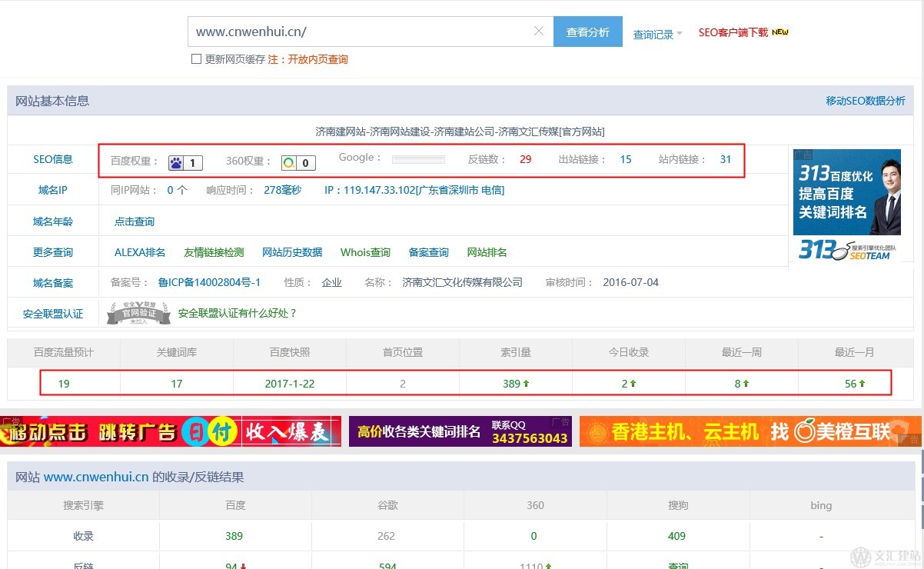Click the www.cnwenhui.cn link in results heading
This screenshot has height=569, width=924.
[96, 477]
